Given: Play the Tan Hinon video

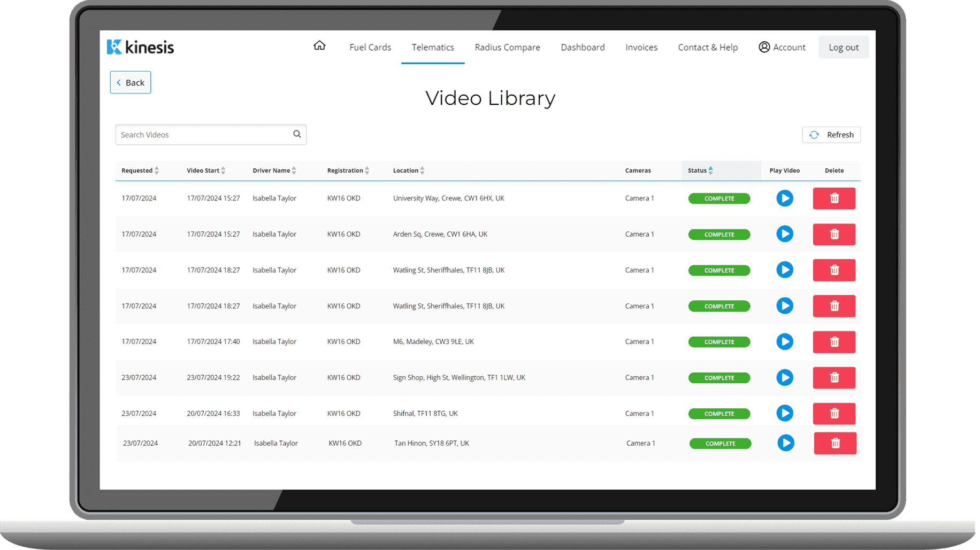Looking at the screenshot, I should pyautogui.click(x=785, y=443).
